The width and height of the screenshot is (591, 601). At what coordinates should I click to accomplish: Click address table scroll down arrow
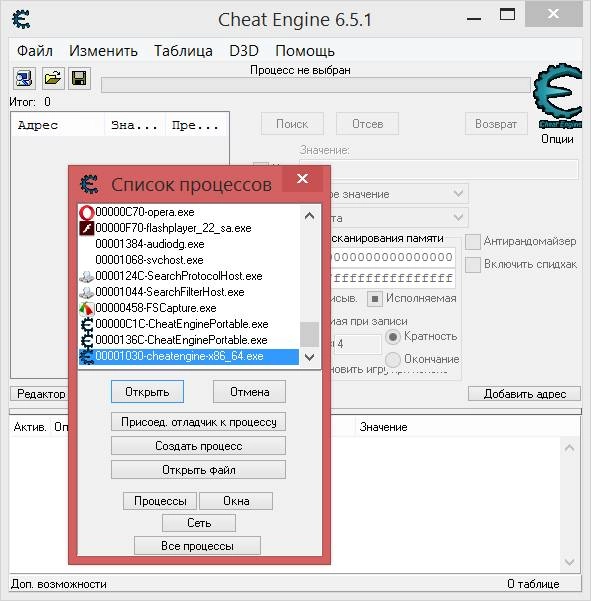tap(570, 562)
